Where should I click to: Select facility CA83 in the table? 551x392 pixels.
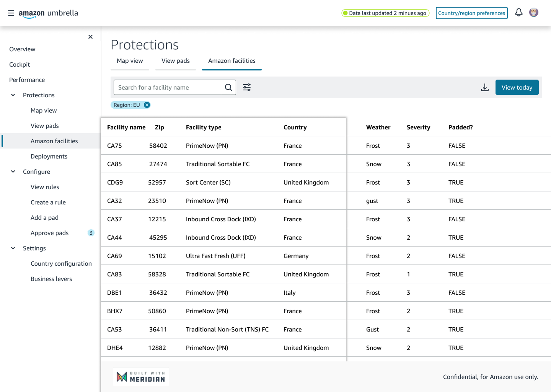tap(114, 274)
